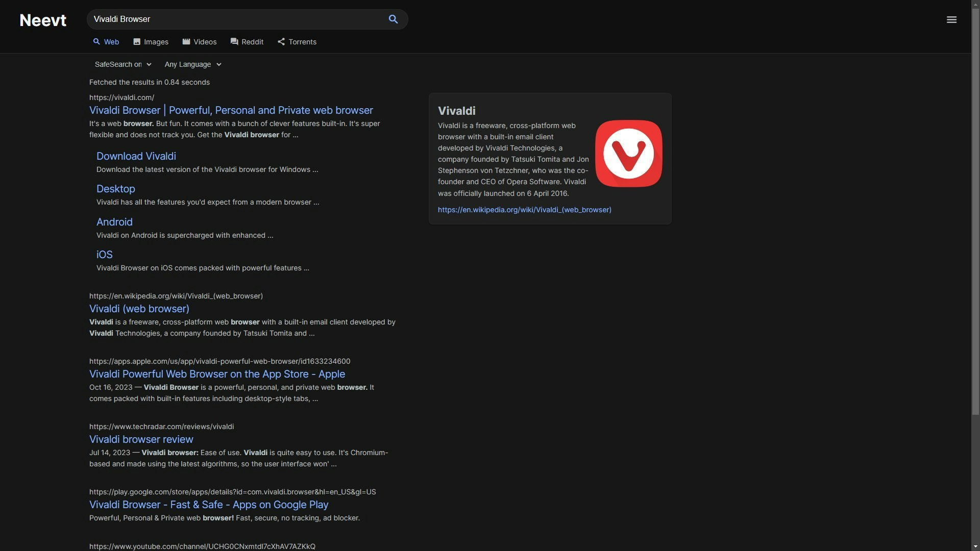Image resolution: width=980 pixels, height=551 pixels.
Task: Expand the SafeSearch on dropdown
Action: 123,64
